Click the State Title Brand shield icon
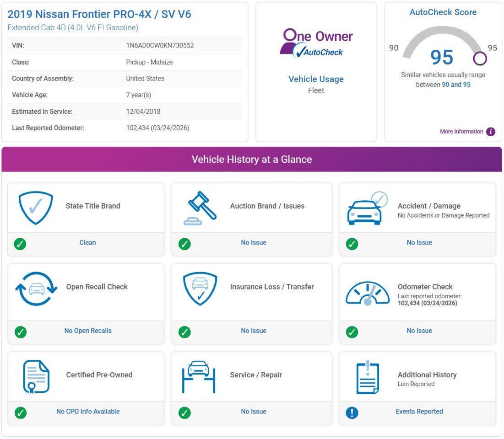Screen dimensions: 504x439 tap(36, 208)
